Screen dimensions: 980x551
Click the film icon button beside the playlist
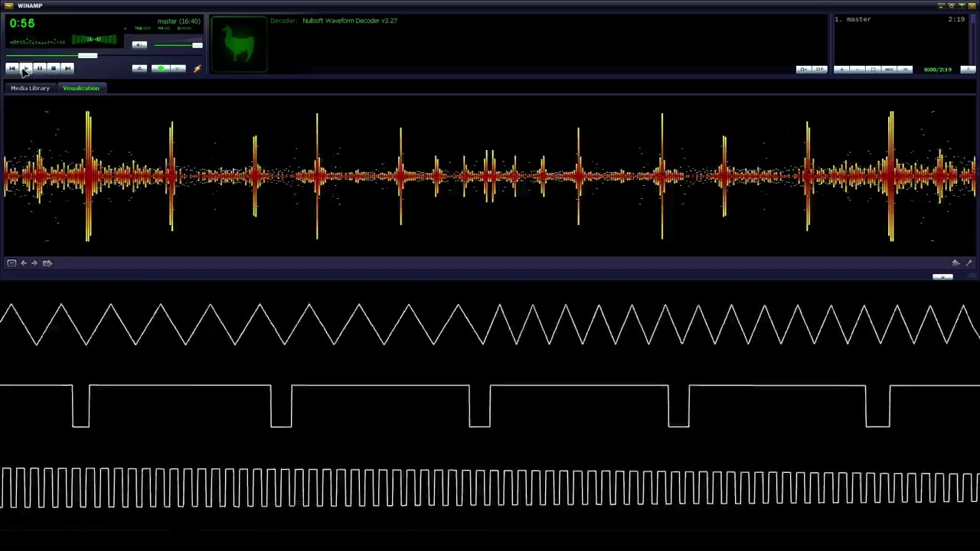point(819,70)
